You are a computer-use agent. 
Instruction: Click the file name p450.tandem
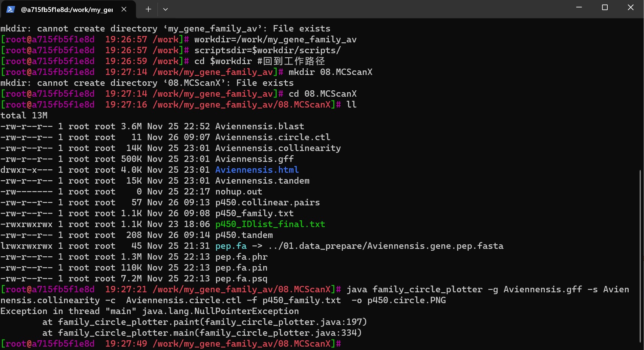tap(244, 235)
